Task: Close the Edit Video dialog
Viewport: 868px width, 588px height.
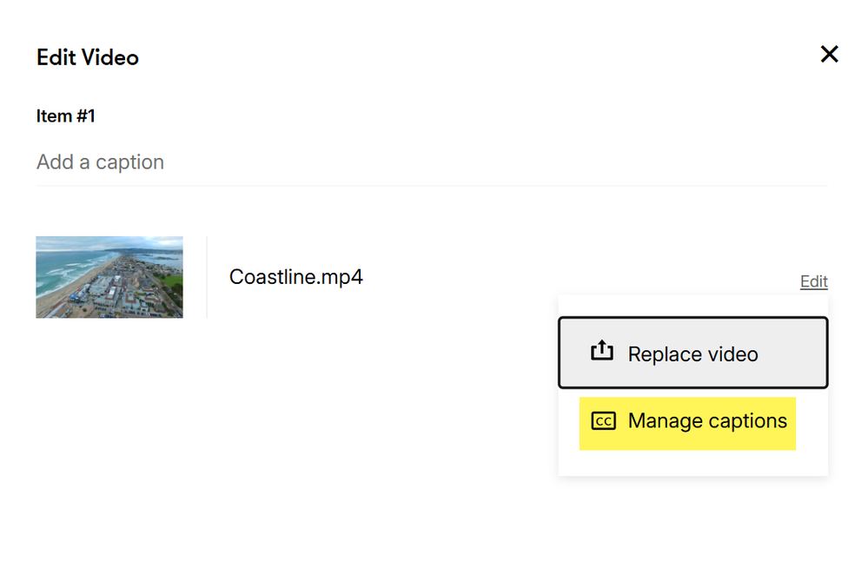Action: click(x=829, y=55)
